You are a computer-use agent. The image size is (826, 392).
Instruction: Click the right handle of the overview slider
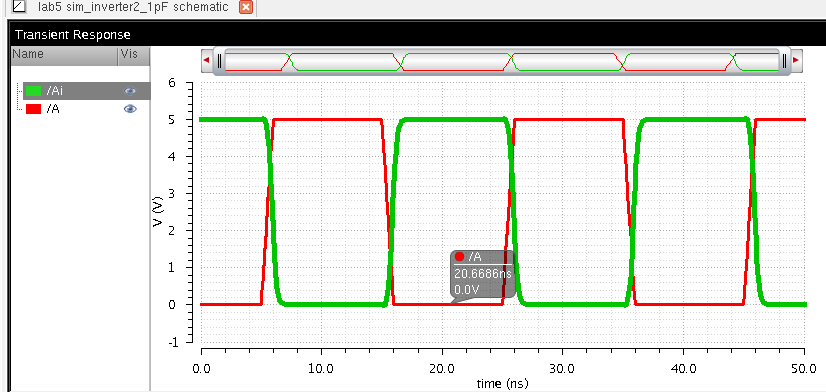coord(784,61)
